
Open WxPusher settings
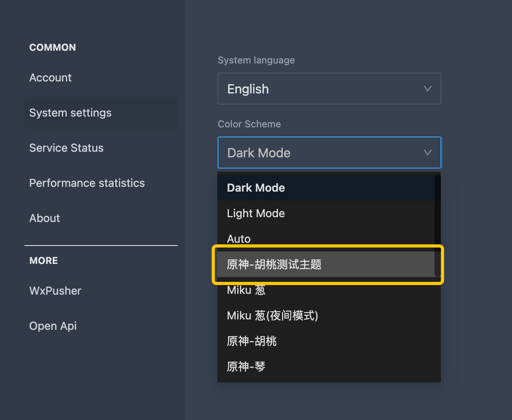click(55, 291)
